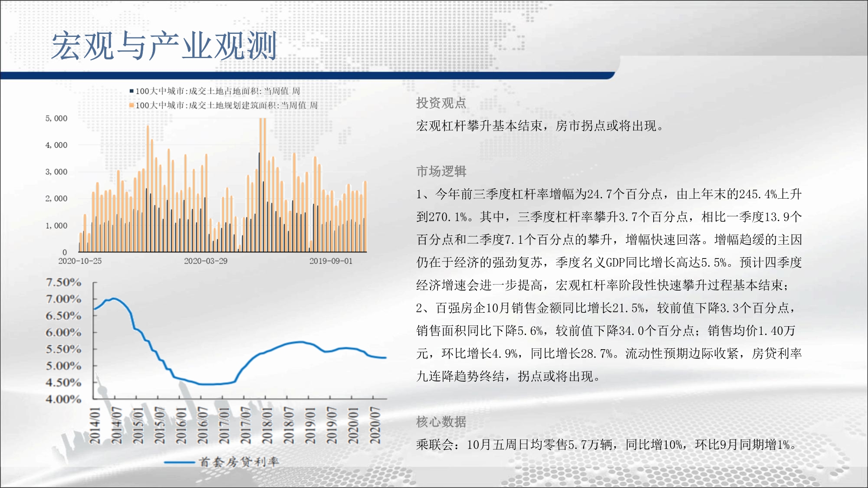The height and width of the screenshot is (488, 868).
Task: Click the bar chart y-axis label 3,000
Action: (x=56, y=172)
